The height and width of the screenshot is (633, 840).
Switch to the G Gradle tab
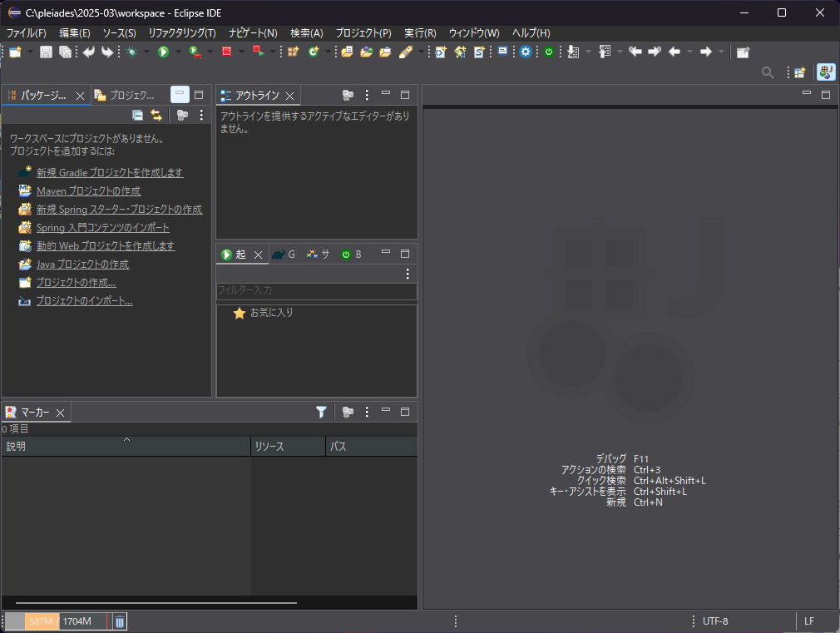(284, 255)
